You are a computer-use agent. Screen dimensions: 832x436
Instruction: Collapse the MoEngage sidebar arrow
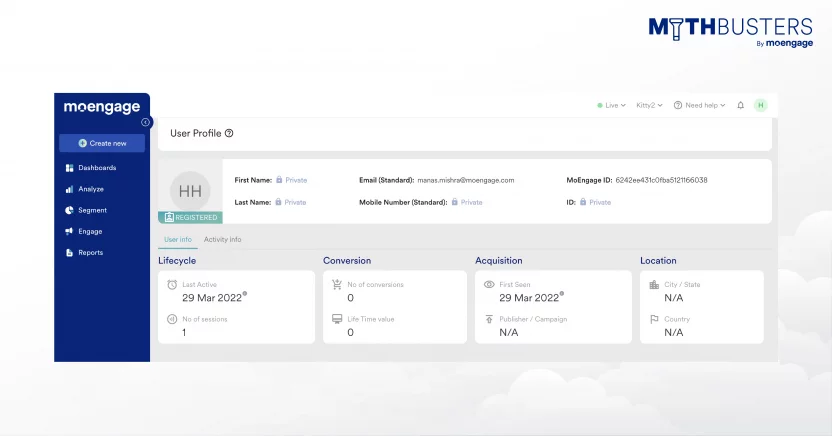pyautogui.click(x=145, y=123)
